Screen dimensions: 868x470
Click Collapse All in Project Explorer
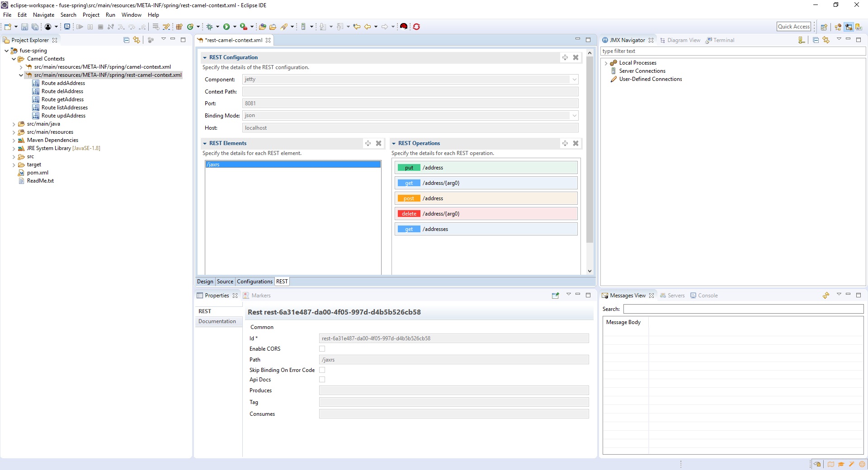point(127,40)
